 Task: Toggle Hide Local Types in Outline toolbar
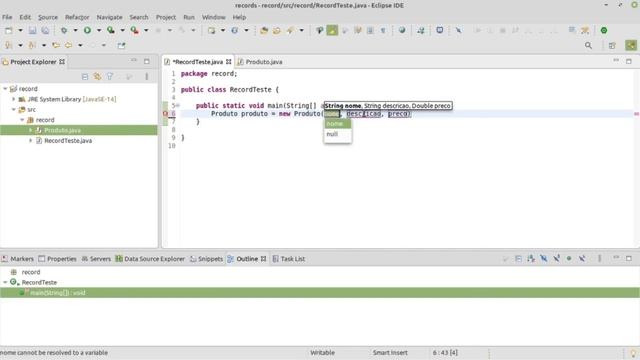point(582,259)
